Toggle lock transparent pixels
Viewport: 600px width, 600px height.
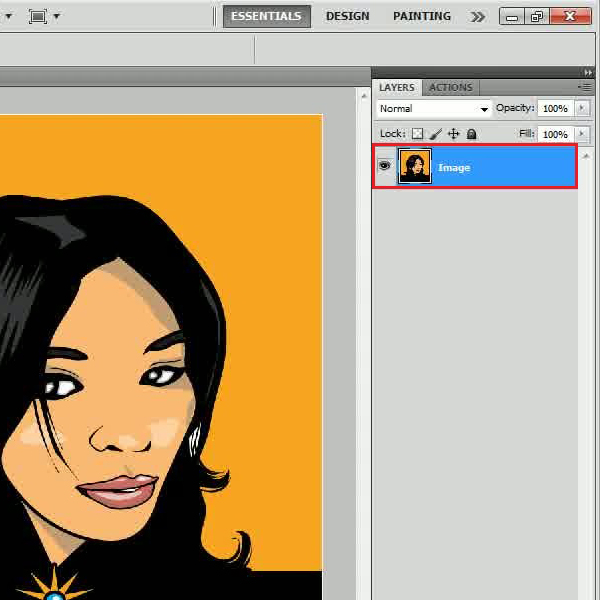tap(417, 134)
